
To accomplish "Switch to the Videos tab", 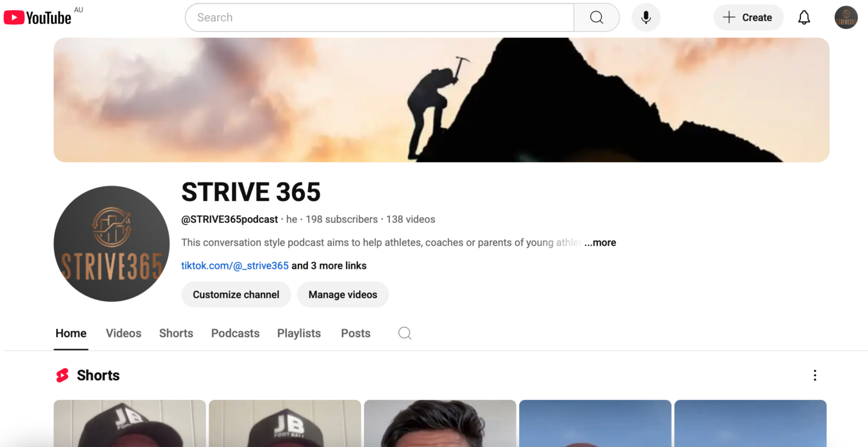I will [x=124, y=333].
